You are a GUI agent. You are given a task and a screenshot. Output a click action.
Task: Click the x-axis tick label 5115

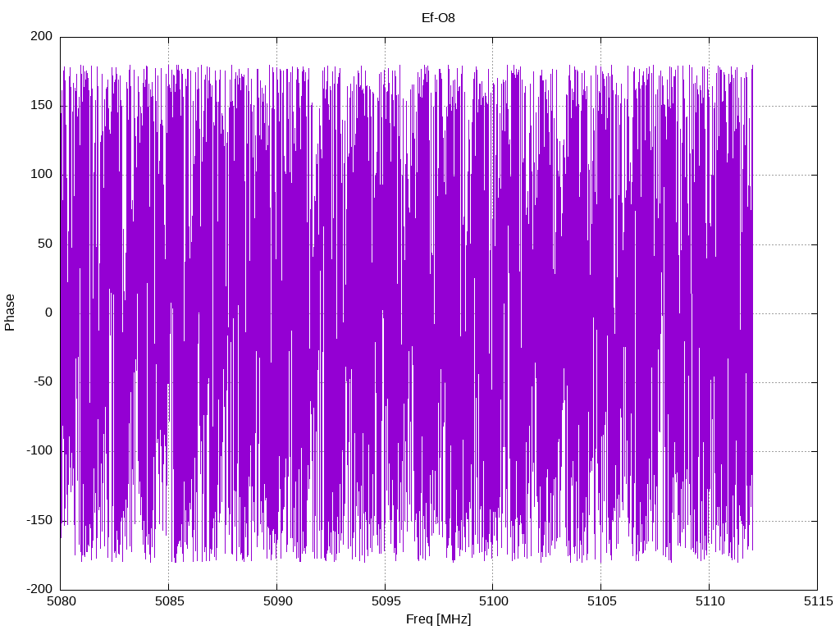(x=818, y=601)
